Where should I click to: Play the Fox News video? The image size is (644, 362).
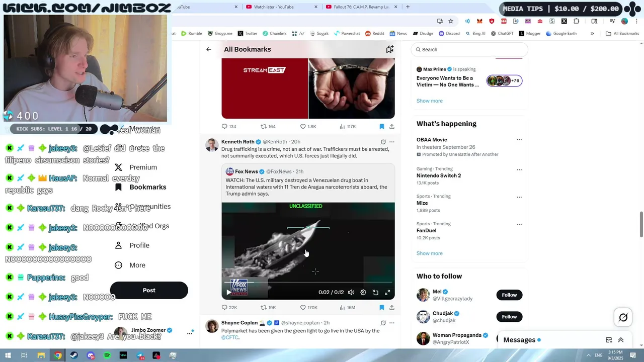point(229,292)
